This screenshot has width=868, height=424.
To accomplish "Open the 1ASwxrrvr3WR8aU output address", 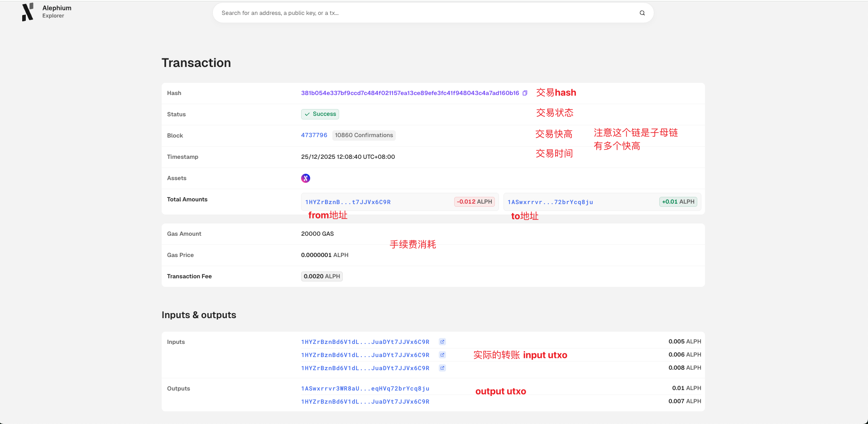I will (x=365, y=389).
